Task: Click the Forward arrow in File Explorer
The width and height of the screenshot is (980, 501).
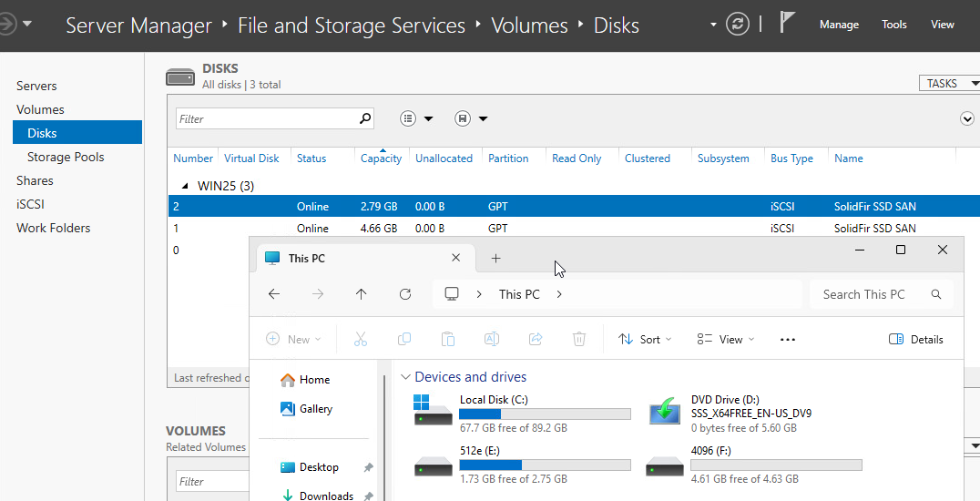Action: (x=318, y=294)
